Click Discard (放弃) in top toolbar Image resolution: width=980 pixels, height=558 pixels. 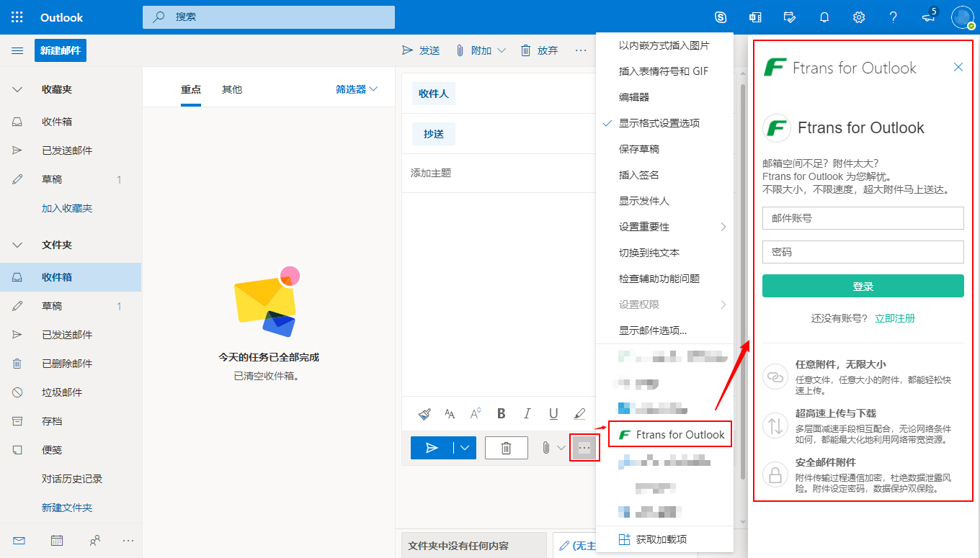(539, 50)
